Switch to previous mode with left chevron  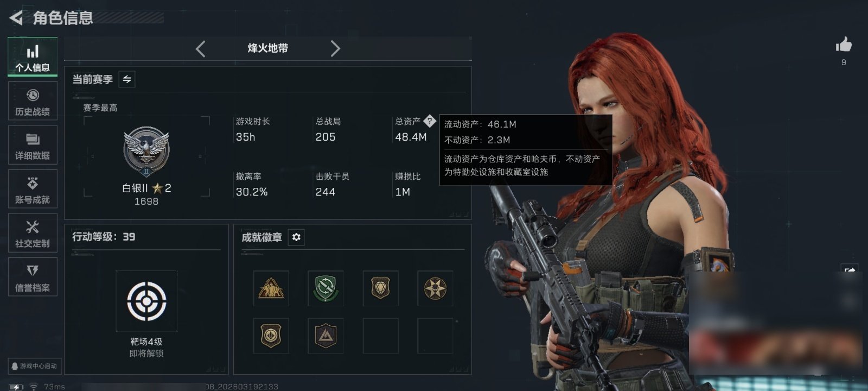200,49
